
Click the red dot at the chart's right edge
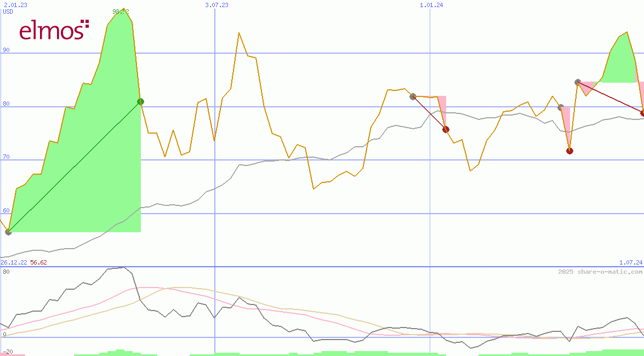[642, 113]
